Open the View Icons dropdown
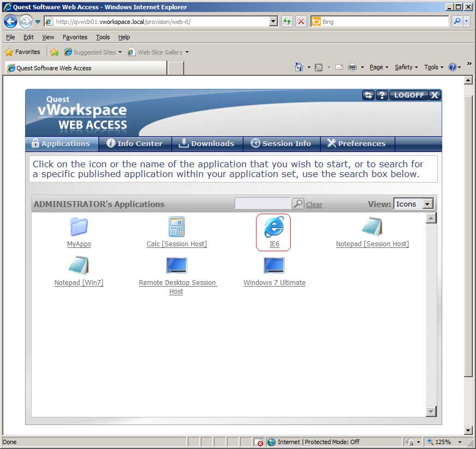476x449 pixels. (x=413, y=204)
